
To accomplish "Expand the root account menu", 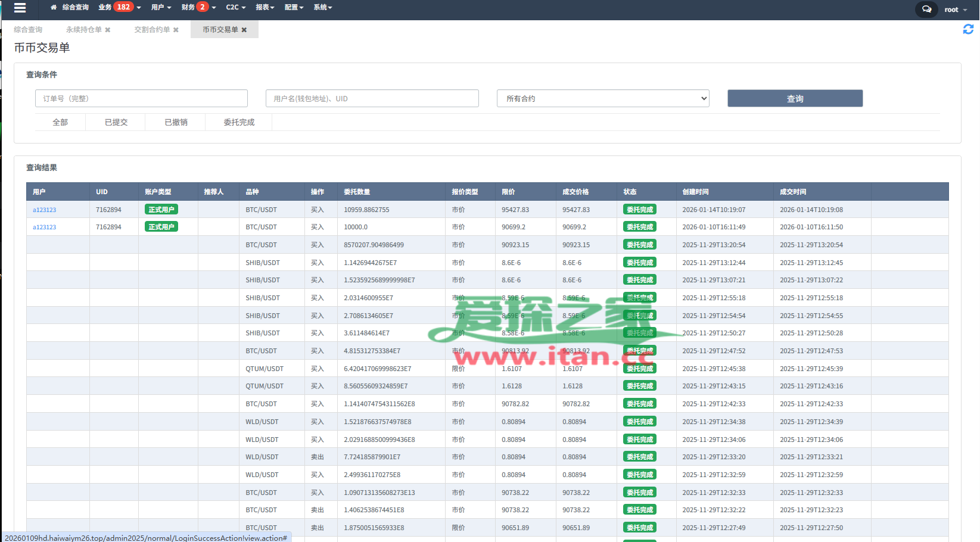I will pos(955,10).
